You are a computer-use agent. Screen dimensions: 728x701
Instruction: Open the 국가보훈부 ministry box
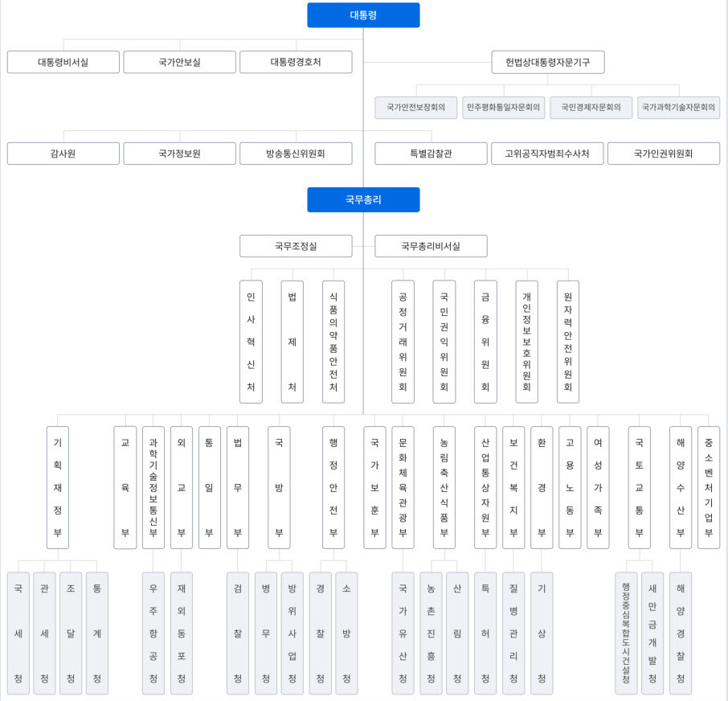[374, 488]
